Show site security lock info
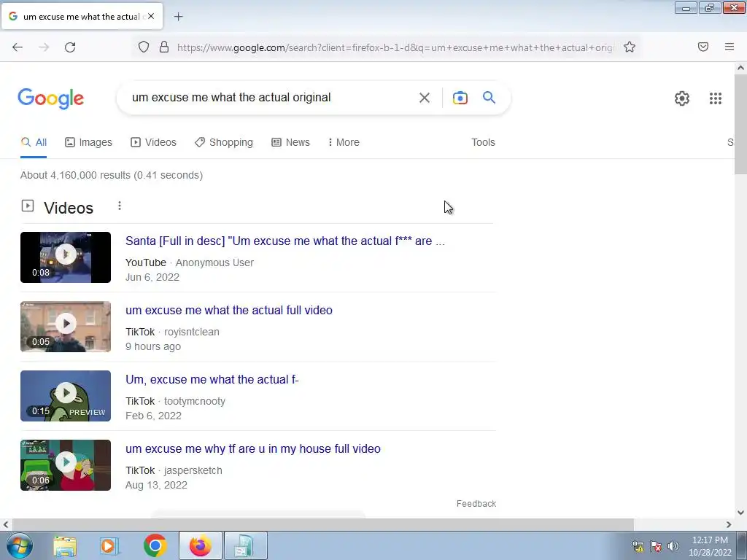This screenshot has height=560, width=747. click(x=164, y=47)
